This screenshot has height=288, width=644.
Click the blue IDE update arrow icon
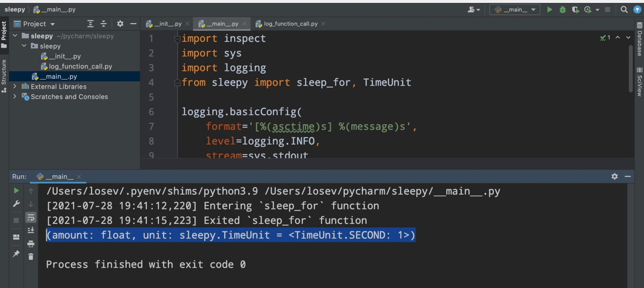[x=637, y=10]
